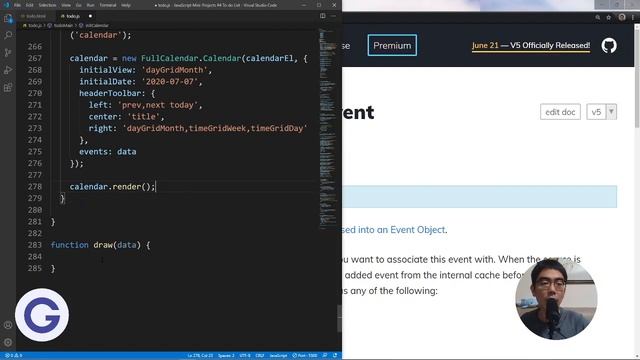Image resolution: width=640 pixels, height=360 pixels.
Task: Open the Search view in VS Code activity bar
Action: [x=8, y=36]
